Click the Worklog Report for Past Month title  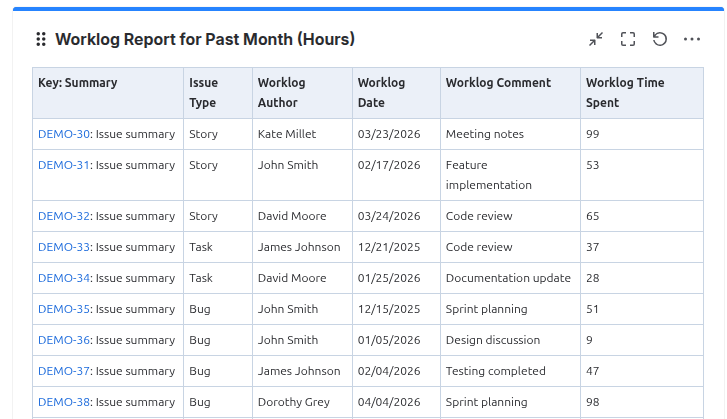[205, 39]
